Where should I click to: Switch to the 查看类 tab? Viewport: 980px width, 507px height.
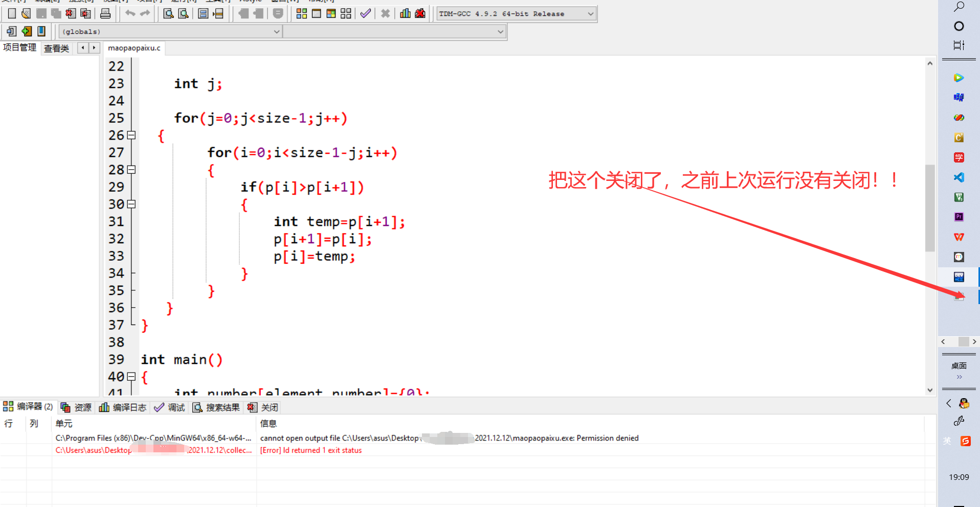tap(56, 48)
